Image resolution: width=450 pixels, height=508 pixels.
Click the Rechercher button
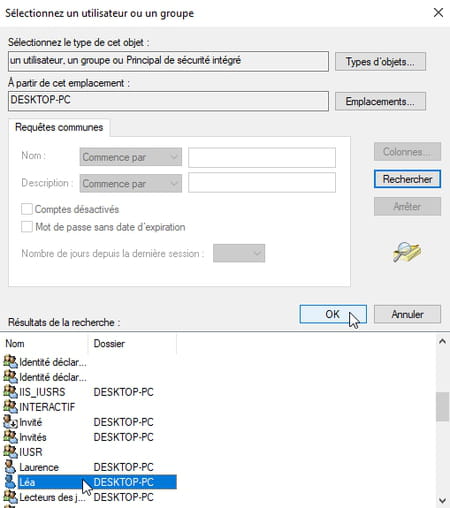click(x=407, y=179)
